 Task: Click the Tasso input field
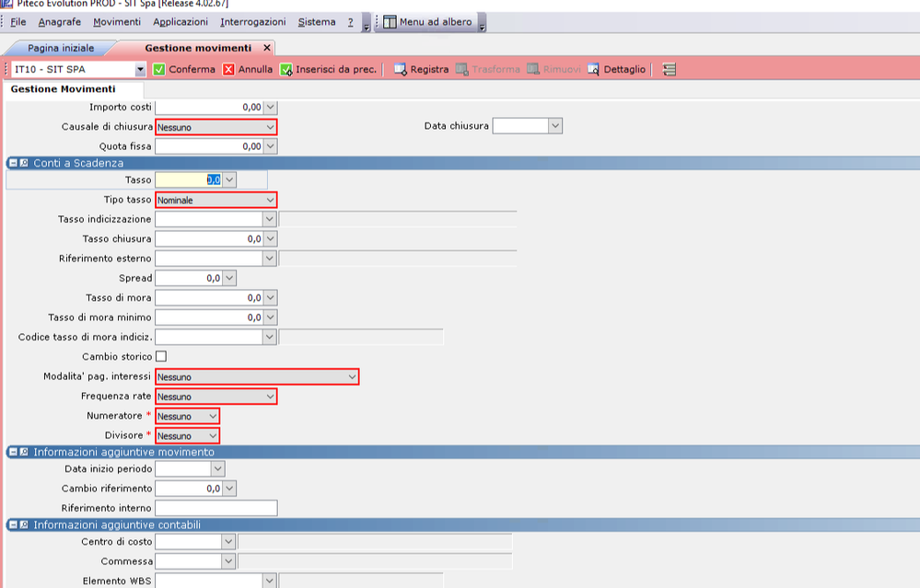(x=189, y=180)
